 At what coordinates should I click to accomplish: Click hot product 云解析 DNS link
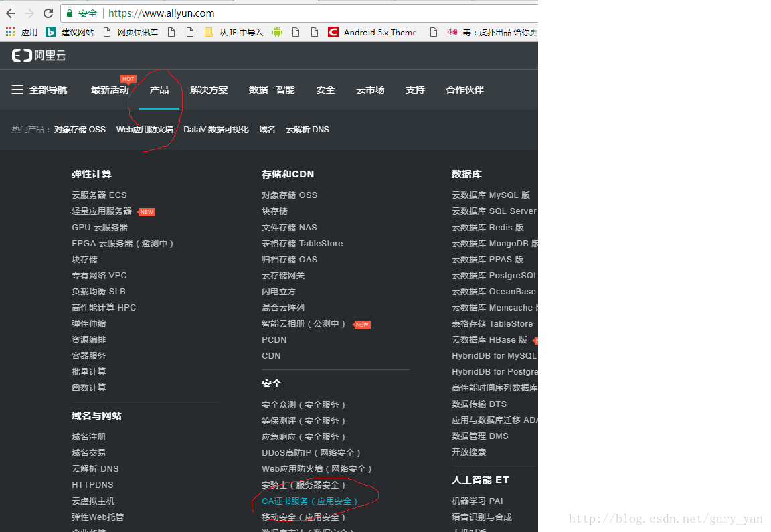(307, 130)
